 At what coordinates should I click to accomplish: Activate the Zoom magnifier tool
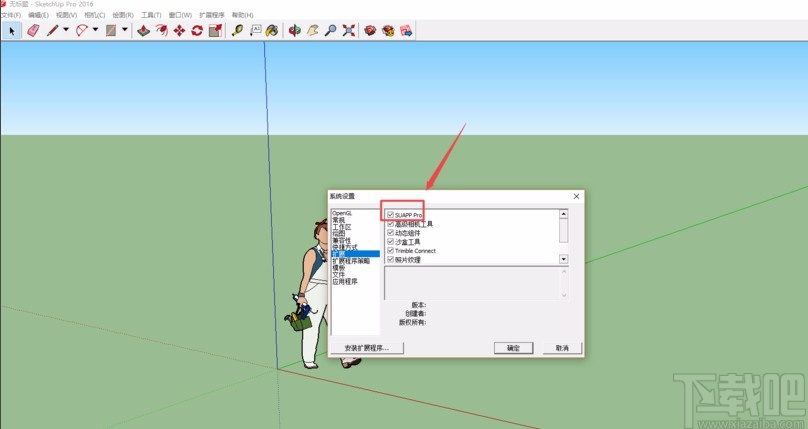[331, 31]
